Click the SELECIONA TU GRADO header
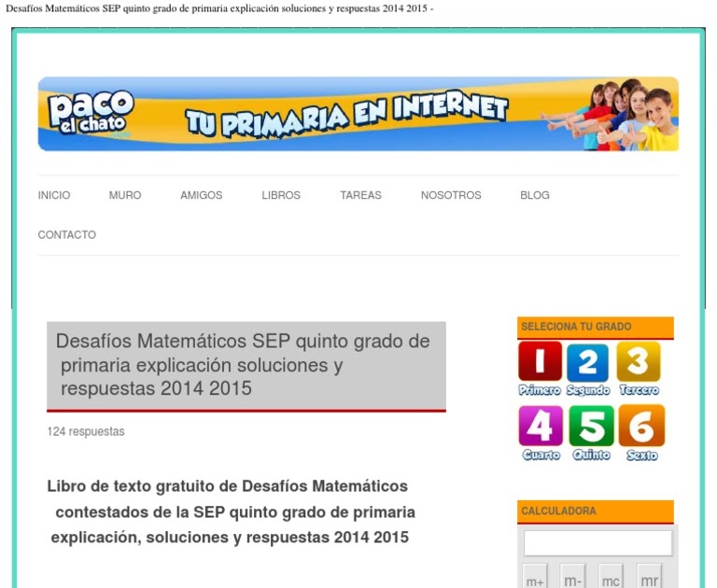 [596, 327]
